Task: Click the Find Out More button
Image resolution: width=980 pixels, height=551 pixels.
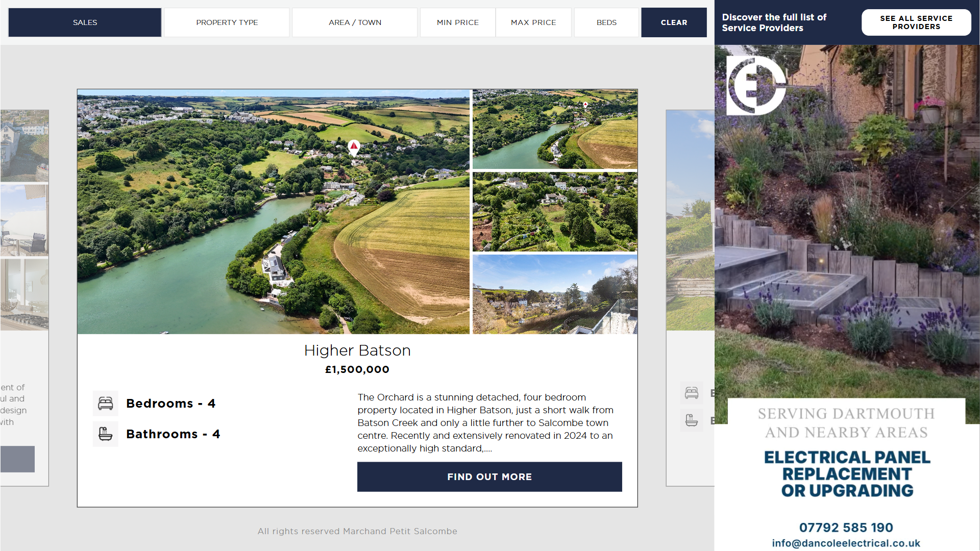Action: (x=489, y=477)
